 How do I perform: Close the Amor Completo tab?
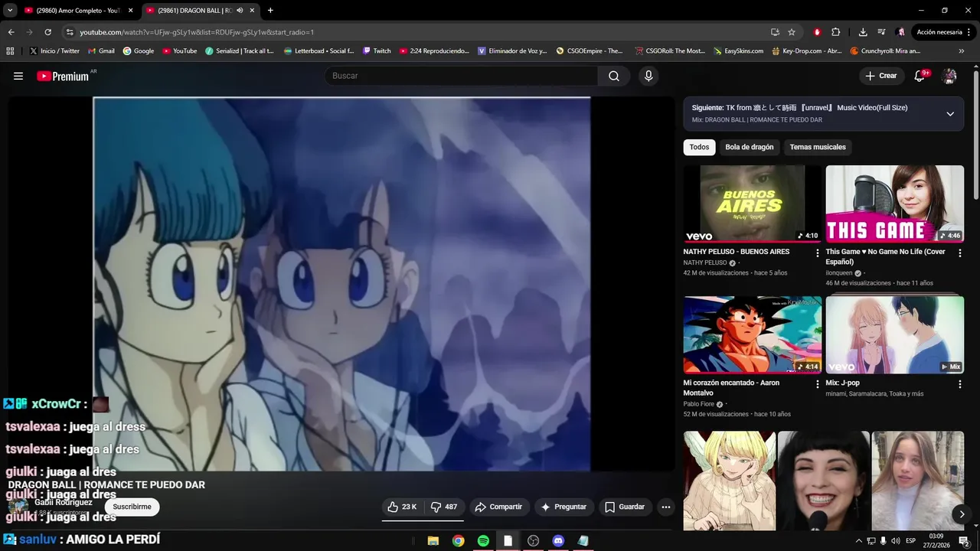coord(130,11)
